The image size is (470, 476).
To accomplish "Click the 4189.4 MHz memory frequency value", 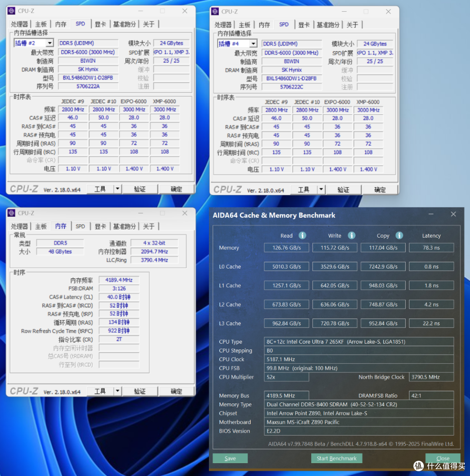I will (x=119, y=280).
